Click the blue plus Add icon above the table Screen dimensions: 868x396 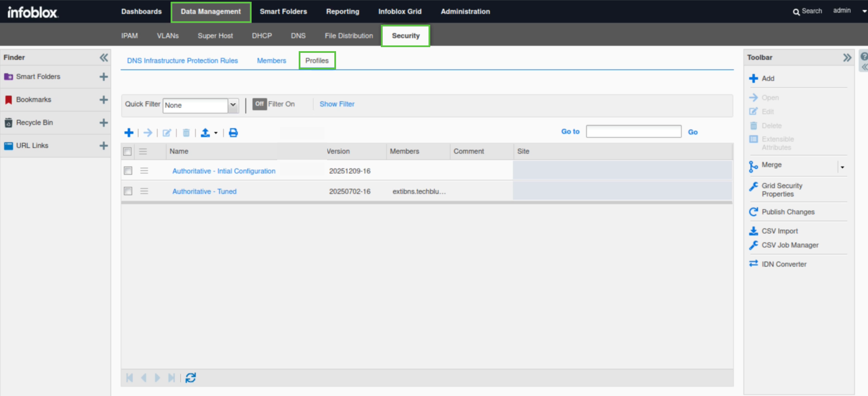[x=129, y=133]
